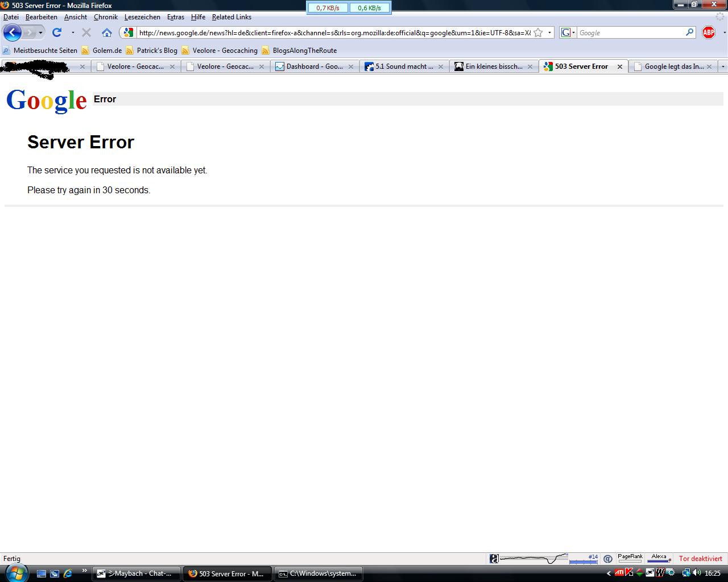Viewport: 728px width, 582px height.
Task: Click the Google site favicon in address bar
Action: point(128,32)
